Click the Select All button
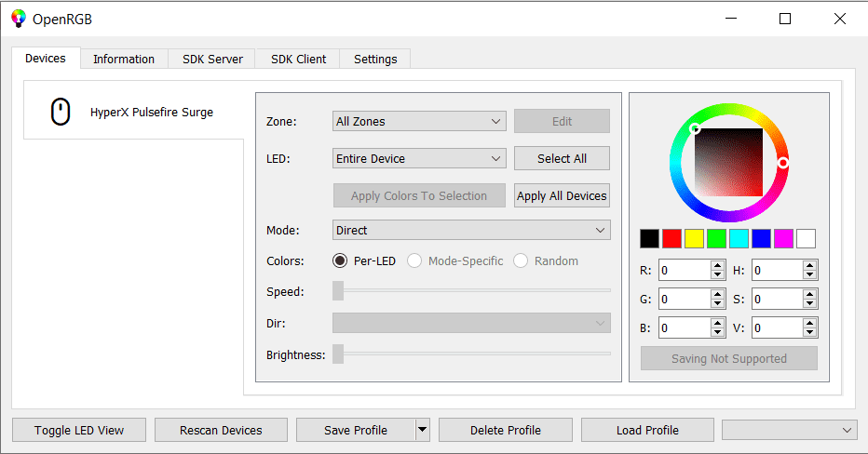868x454 pixels. [x=562, y=159]
